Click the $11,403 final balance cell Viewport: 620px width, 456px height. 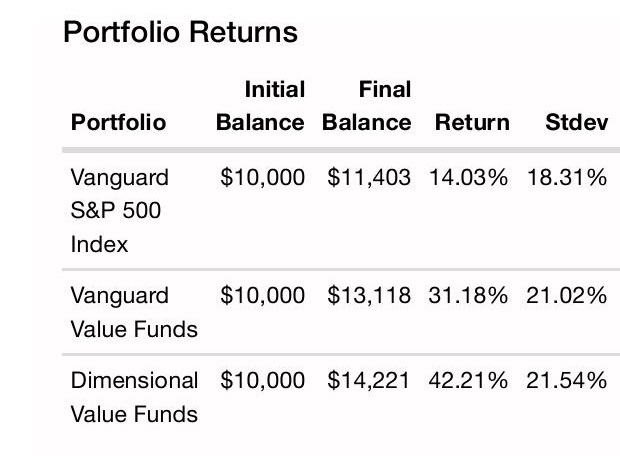pyautogui.click(x=369, y=178)
